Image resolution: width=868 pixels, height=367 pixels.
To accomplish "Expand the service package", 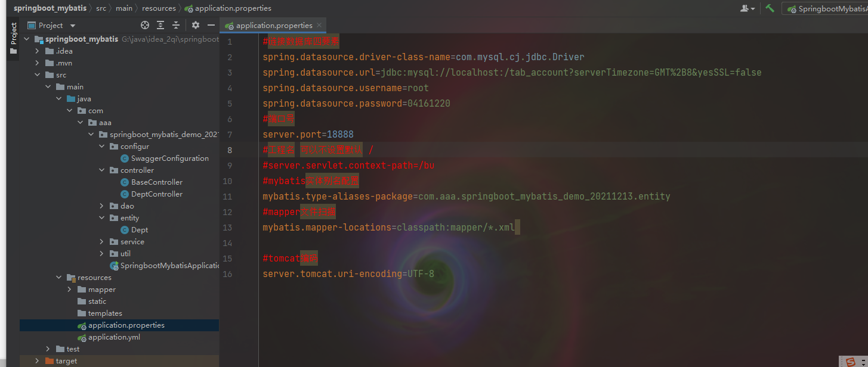I will (101, 242).
